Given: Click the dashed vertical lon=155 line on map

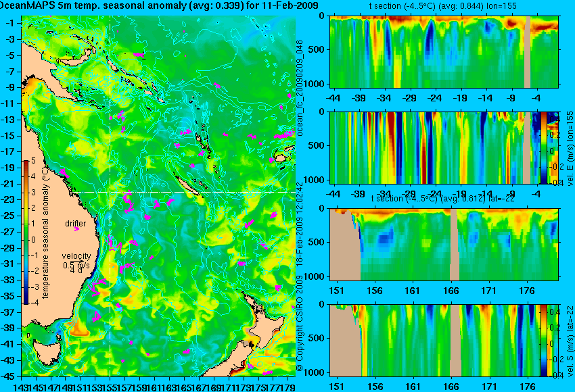Looking at the screenshot, I should click(x=110, y=196).
